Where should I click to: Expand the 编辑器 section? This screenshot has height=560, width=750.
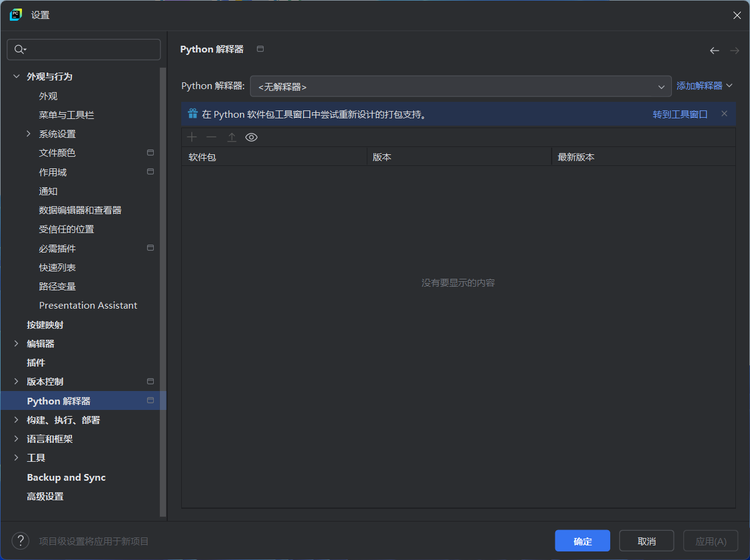coord(16,343)
